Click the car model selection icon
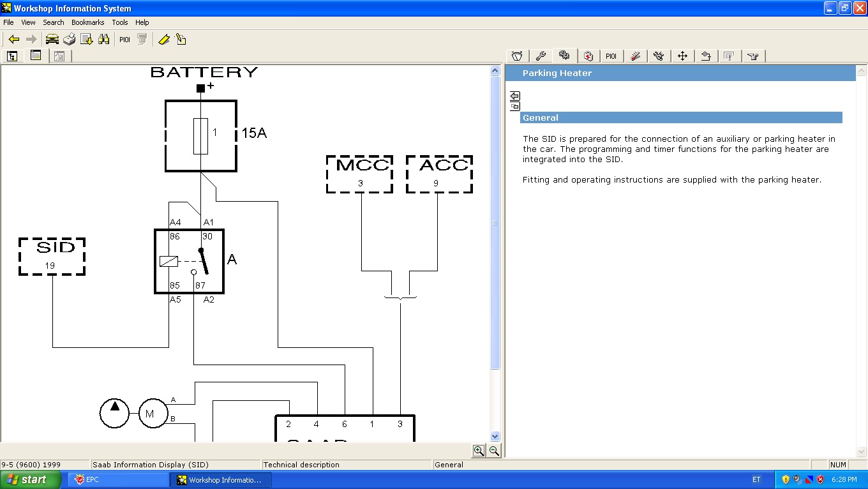 click(52, 40)
